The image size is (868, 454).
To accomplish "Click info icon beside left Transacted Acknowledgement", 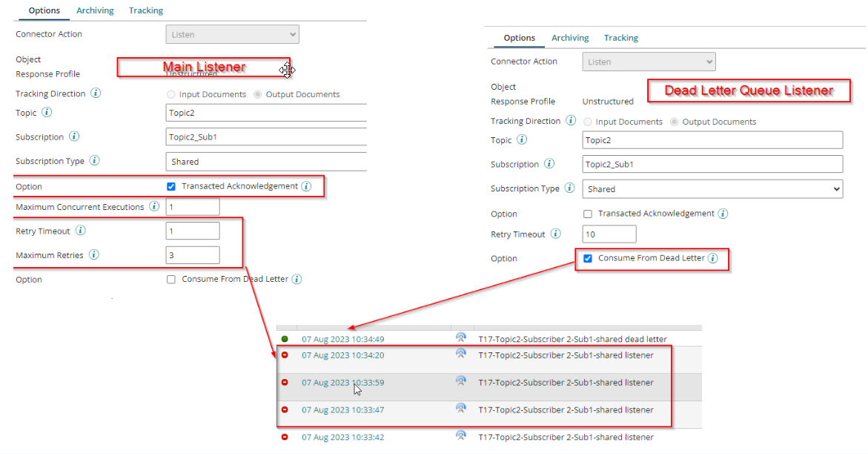I will 306,186.
